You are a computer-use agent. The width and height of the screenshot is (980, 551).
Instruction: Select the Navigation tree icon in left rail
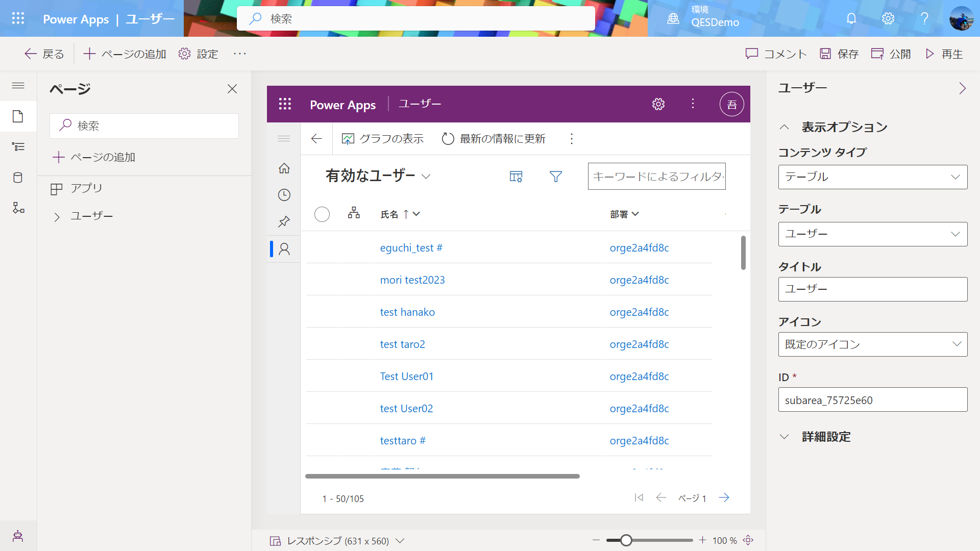click(x=18, y=147)
